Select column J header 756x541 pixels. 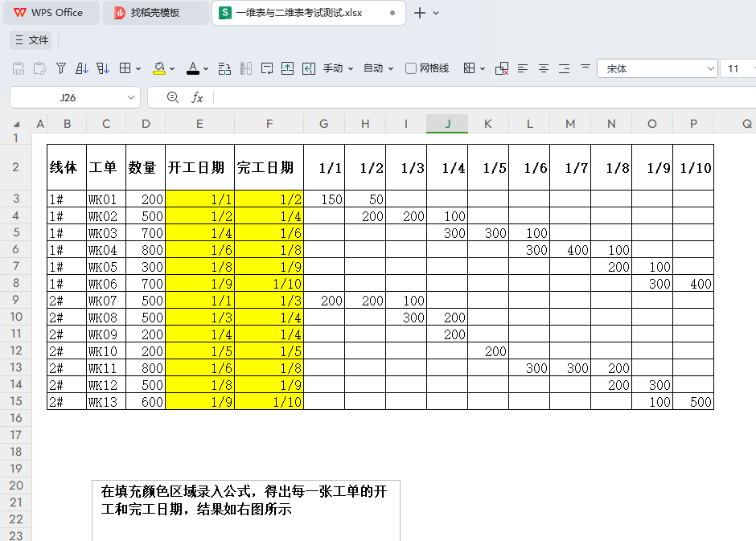coord(447,124)
